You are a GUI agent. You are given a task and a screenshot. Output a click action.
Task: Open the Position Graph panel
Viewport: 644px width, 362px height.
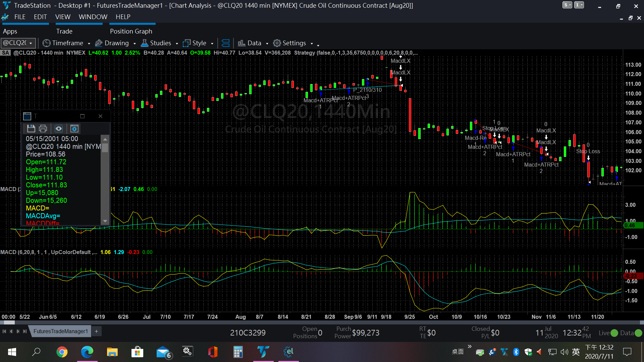131,31
